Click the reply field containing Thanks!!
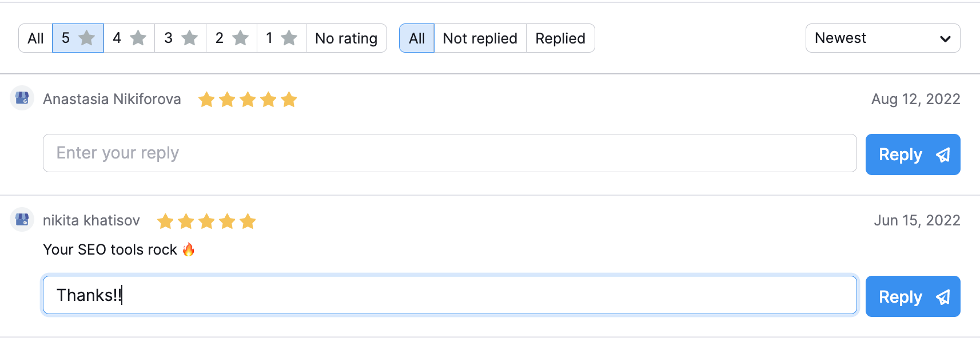Screen dimensions: 980x341 click(x=450, y=295)
